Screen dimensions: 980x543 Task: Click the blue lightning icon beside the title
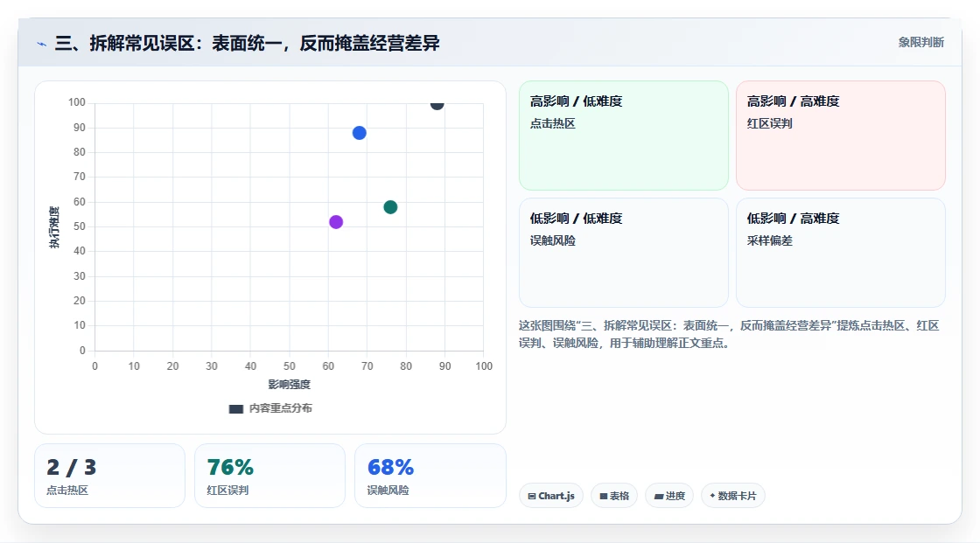click(x=41, y=44)
